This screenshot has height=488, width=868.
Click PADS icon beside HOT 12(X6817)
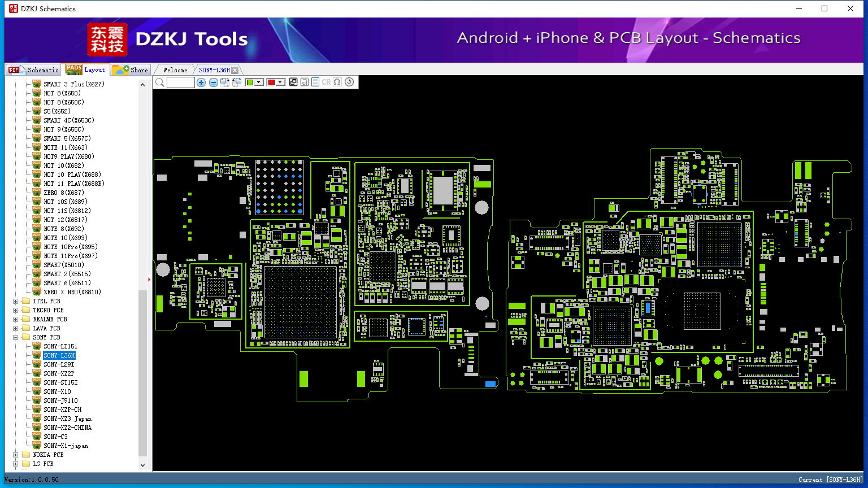pyautogui.click(x=36, y=219)
